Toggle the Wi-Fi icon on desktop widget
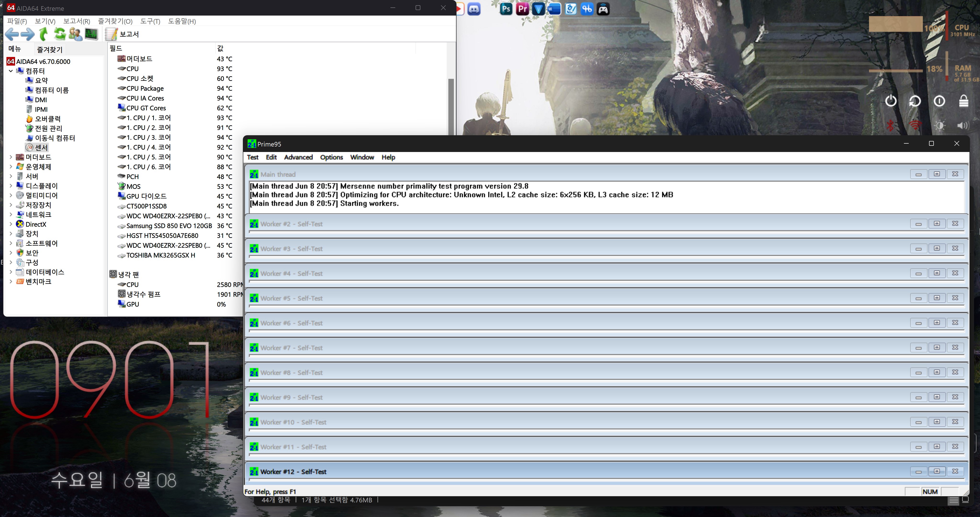 click(x=915, y=125)
